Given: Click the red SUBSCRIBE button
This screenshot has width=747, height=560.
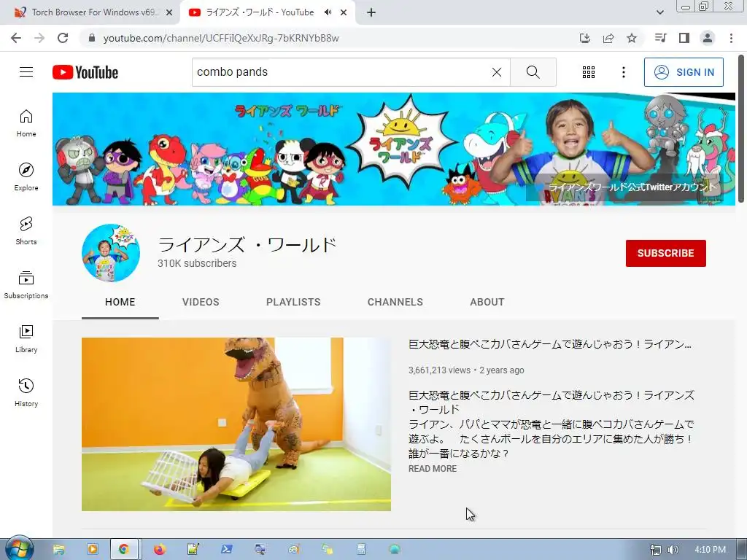Looking at the screenshot, I should 665,253.
